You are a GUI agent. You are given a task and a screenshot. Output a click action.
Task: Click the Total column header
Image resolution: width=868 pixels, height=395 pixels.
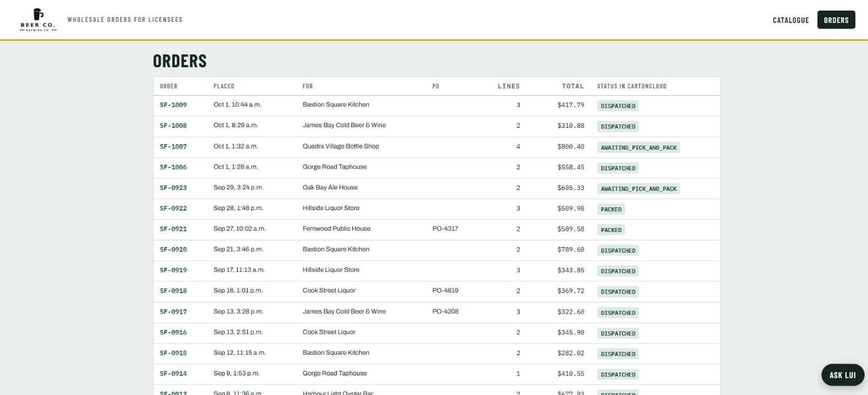click(x=573, y=86)
